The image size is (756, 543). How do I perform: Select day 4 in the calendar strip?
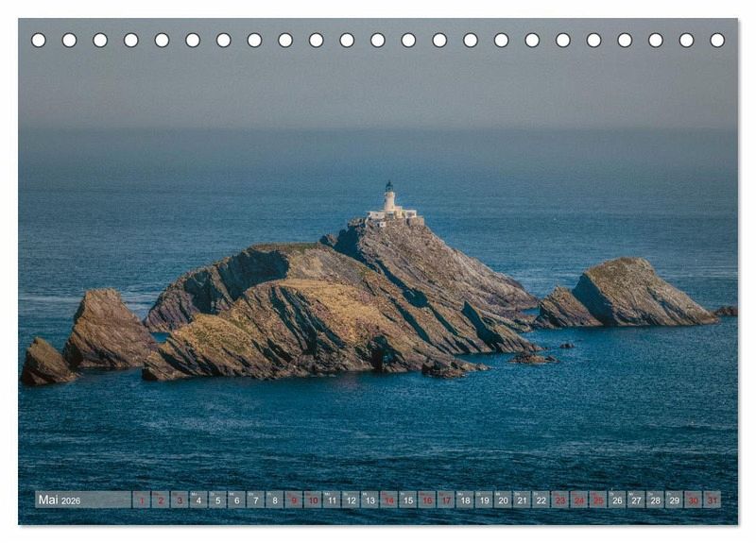[x=198, y=500]
